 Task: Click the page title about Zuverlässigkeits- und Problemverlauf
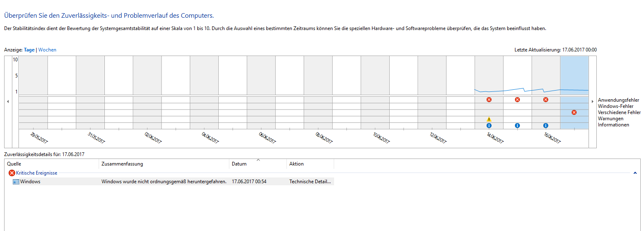[x=109, y=16]
